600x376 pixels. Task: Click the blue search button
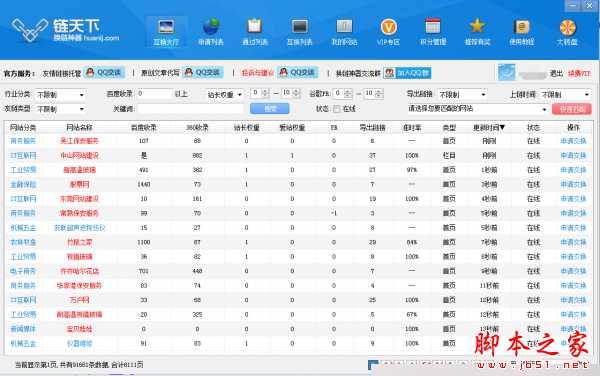pyautogui.click(x=269, y=109)
